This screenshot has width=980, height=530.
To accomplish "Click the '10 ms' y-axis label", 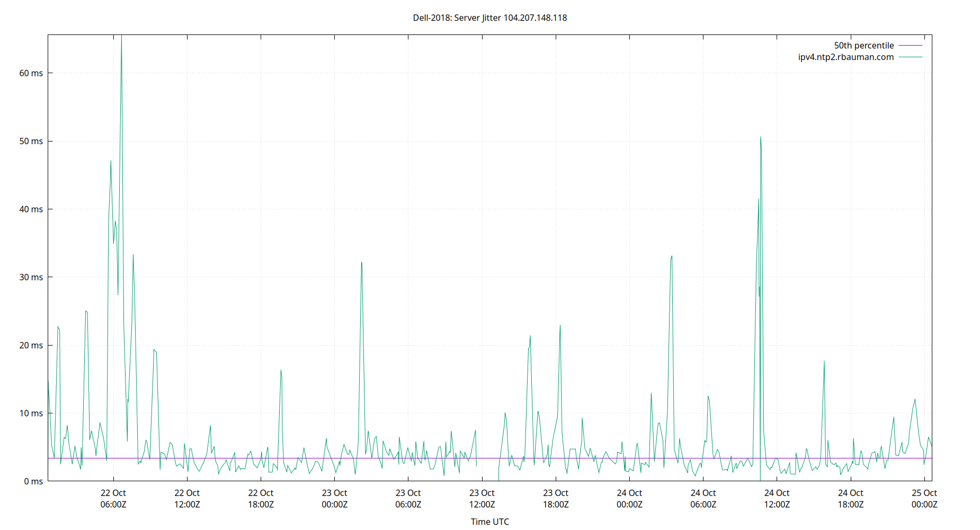I will [31, 413].
